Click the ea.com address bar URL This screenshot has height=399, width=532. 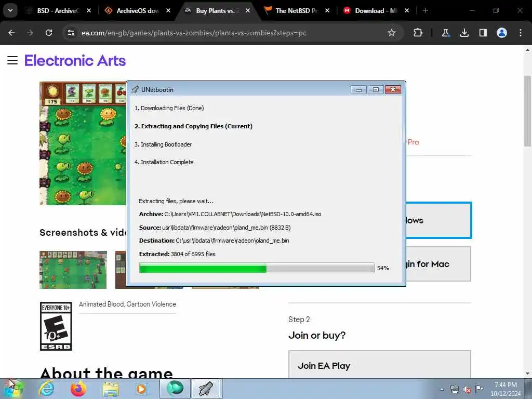point(194,33)
